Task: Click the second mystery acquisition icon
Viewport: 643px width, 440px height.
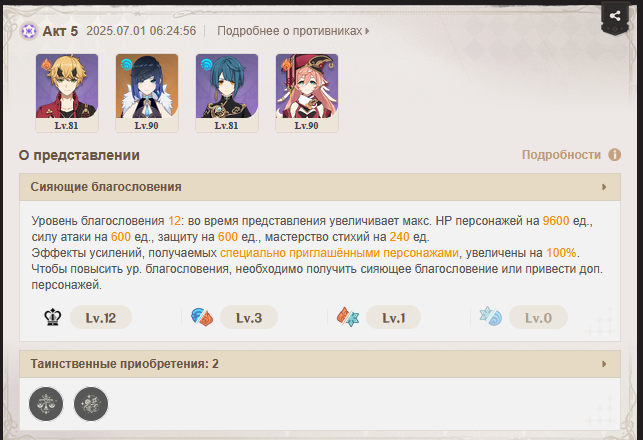Action: point(91,404)
